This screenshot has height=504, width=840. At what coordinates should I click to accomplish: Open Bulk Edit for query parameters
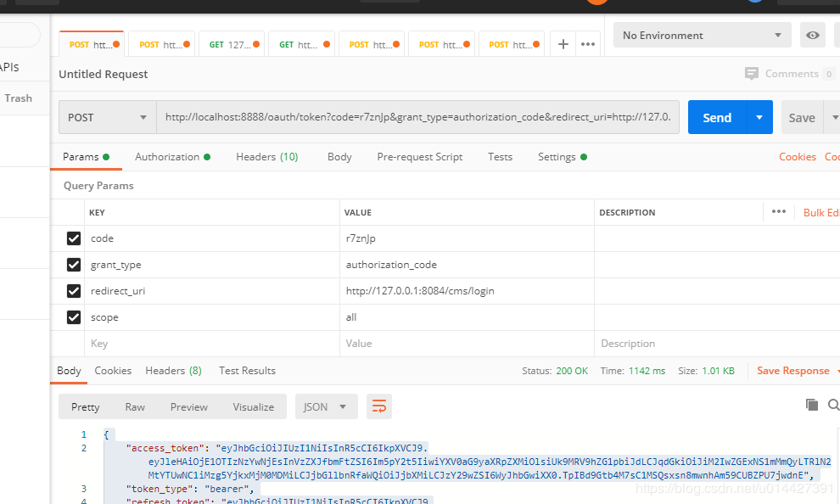point(820,212)
